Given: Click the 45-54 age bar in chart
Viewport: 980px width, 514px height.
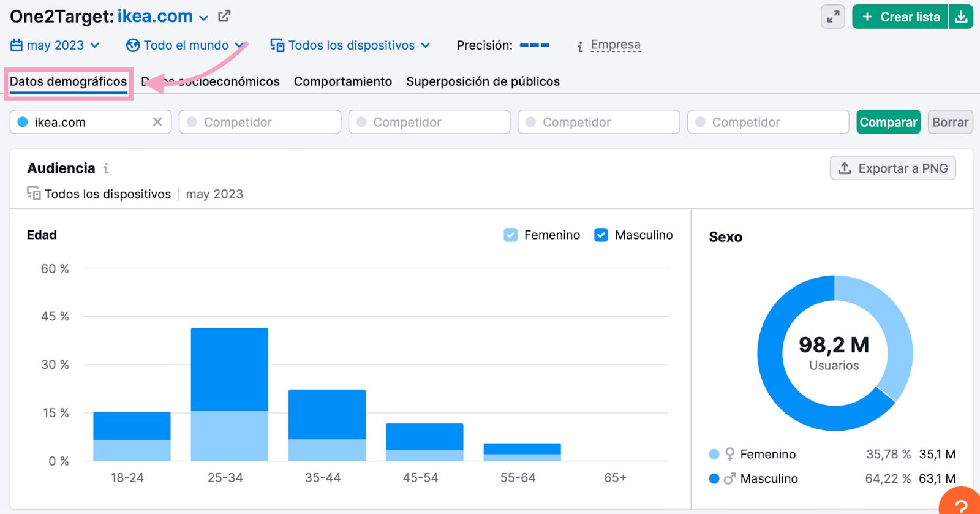Looking at the screenshot, I should pyautogui.click(x=424, y=442).
